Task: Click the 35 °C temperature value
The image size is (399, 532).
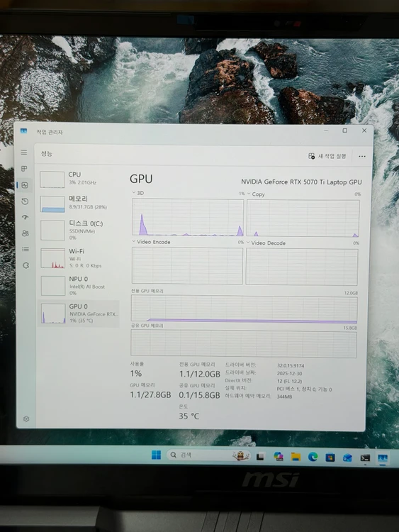Action: click(189, 416)
